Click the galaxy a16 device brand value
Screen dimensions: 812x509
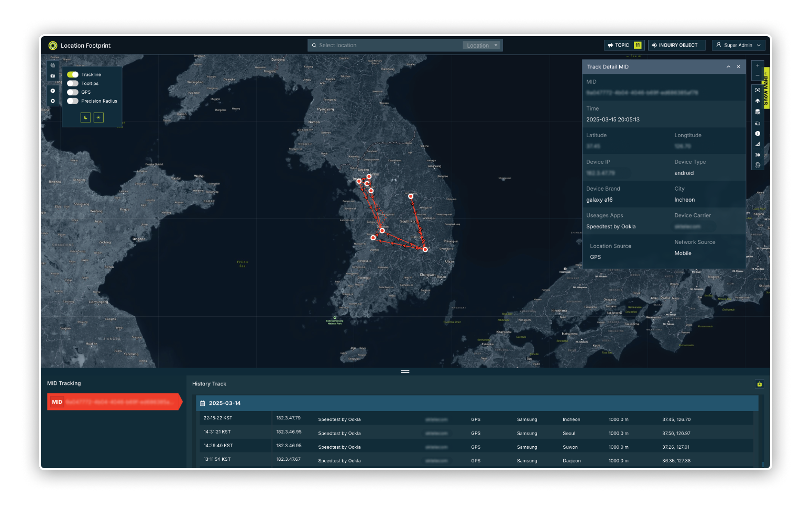(599, 200)
